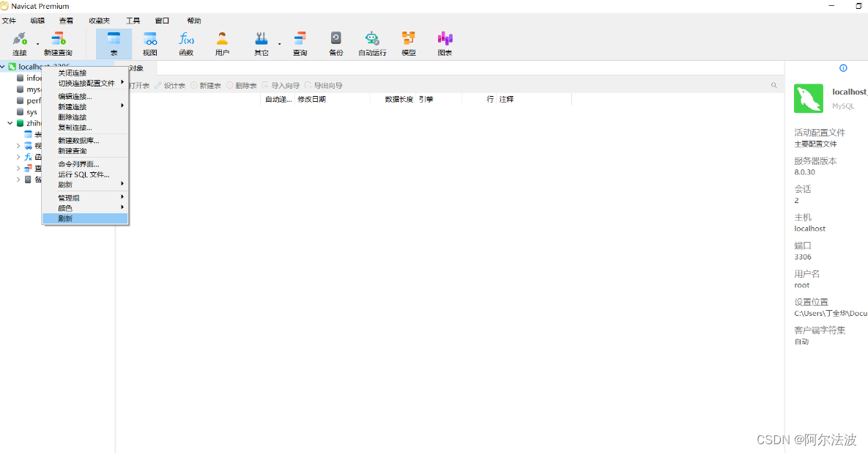Open the 自动运行 (Automation) toolbar icon
Screen dimensions: 868x453
(372, 39)
